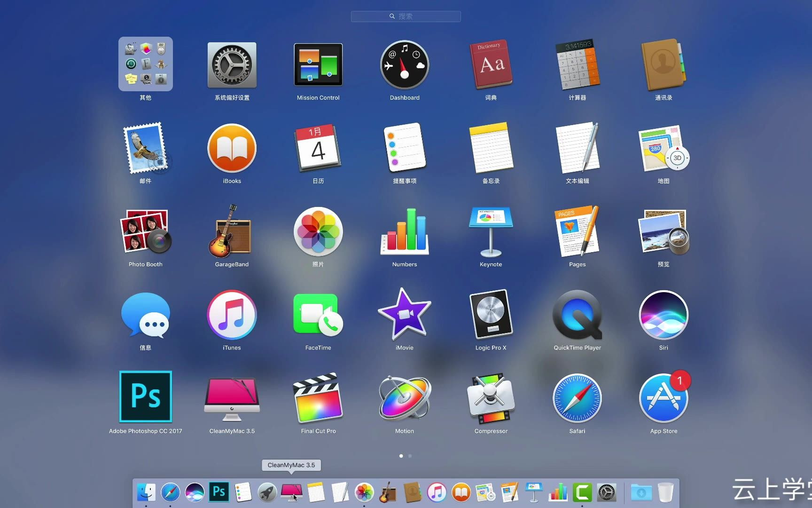Open the 其他 folder in Launchpad
812x508 pixels.
145,63
